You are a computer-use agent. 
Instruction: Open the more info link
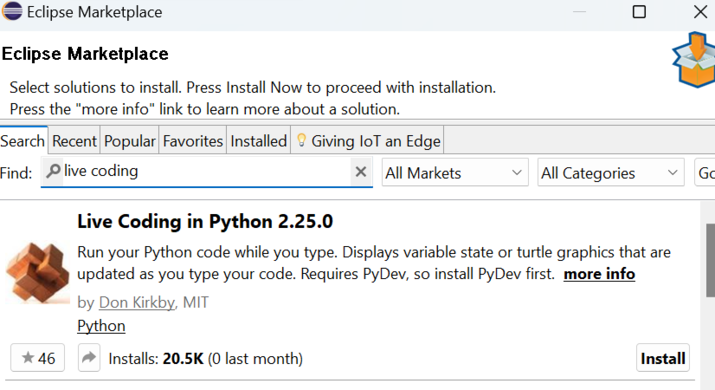pyautogui.click(x=599, y=274)
